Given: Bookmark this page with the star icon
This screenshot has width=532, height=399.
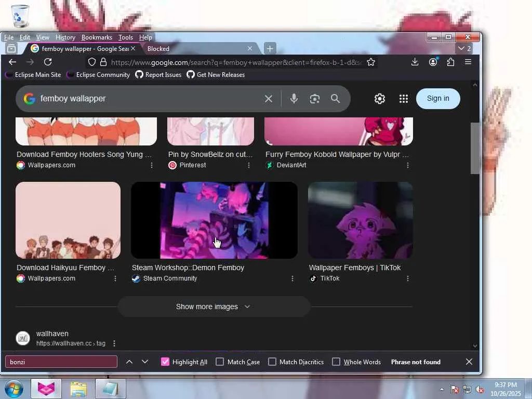Looking at the screenshot, I should click(x=371, y=62).
